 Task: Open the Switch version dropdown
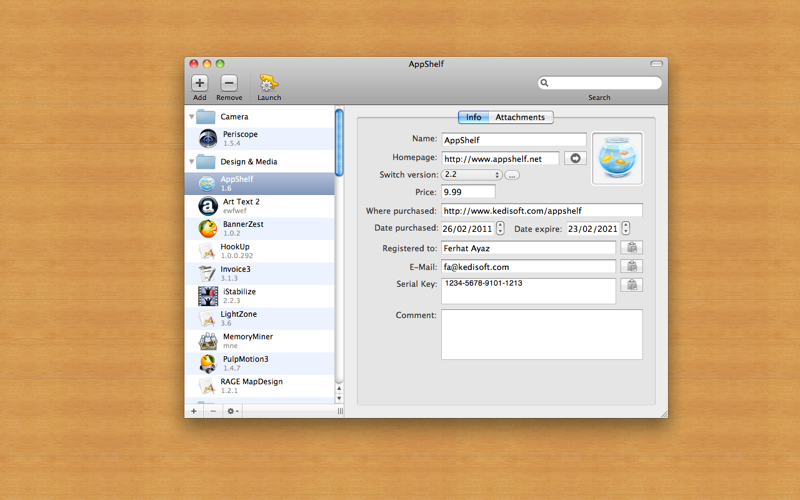(x=471, y=174)
